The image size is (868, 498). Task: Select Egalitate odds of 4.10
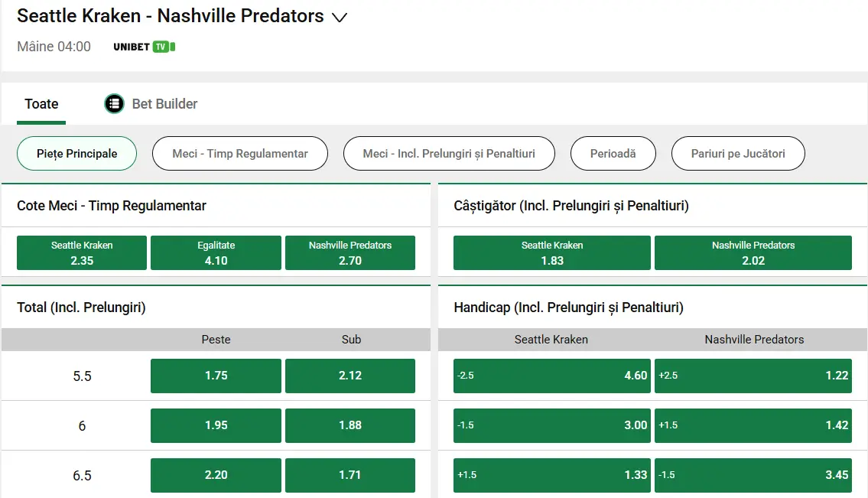[216, 252]
